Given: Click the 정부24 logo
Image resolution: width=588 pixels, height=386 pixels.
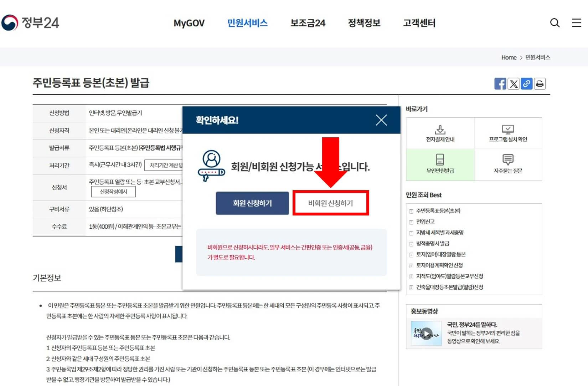Looking at the screenshot, I should [x=31, y=22].
